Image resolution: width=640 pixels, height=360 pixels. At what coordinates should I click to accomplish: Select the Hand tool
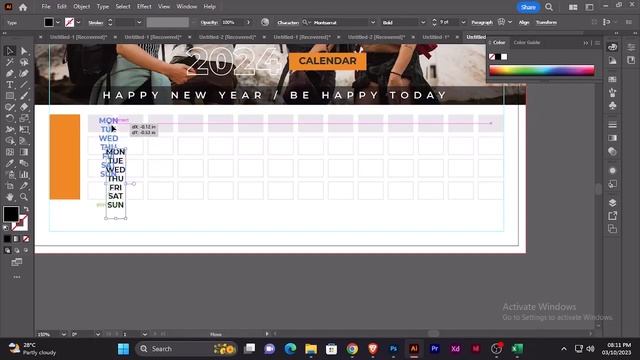pos(10,197)
